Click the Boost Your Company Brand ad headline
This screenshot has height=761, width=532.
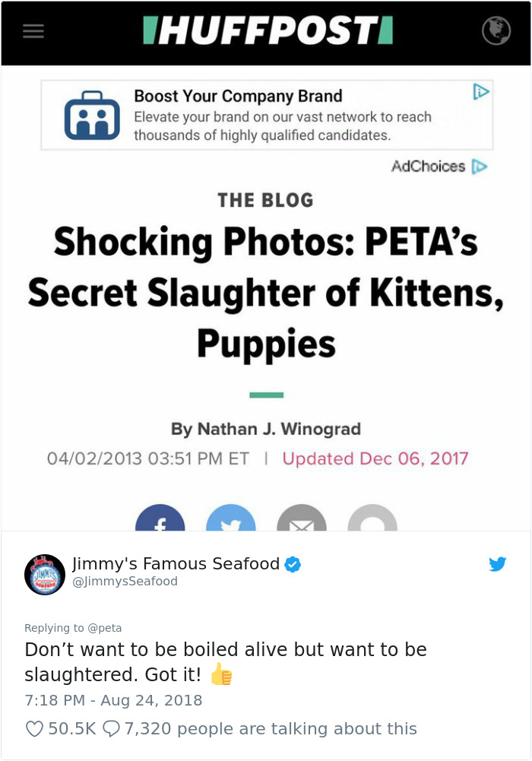tap(236, 96)
